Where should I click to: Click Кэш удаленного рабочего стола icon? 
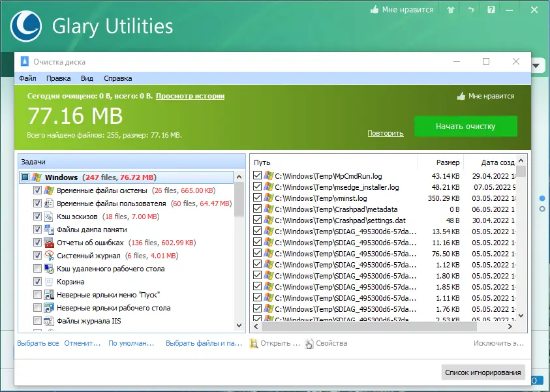(x=49, y=269)
